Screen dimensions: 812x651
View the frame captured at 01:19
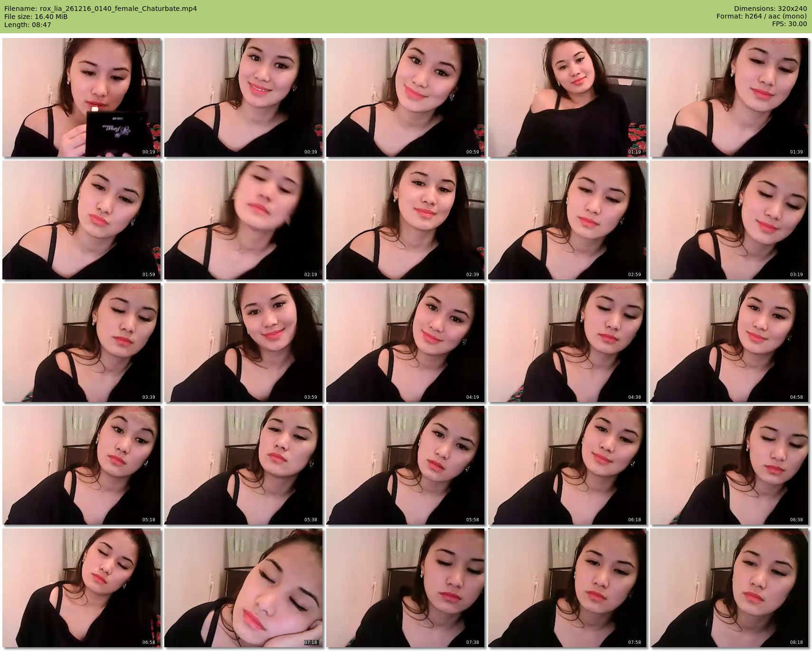[567, 97]
